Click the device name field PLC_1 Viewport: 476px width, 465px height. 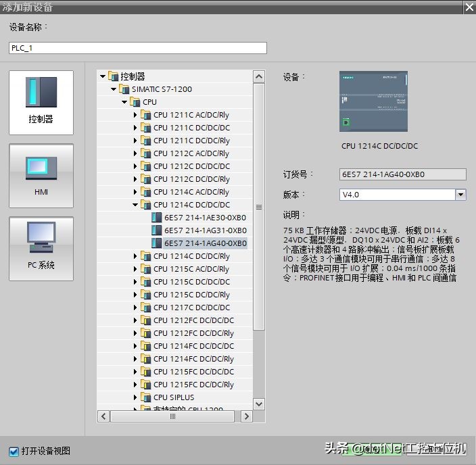click(x=138, y=48)
